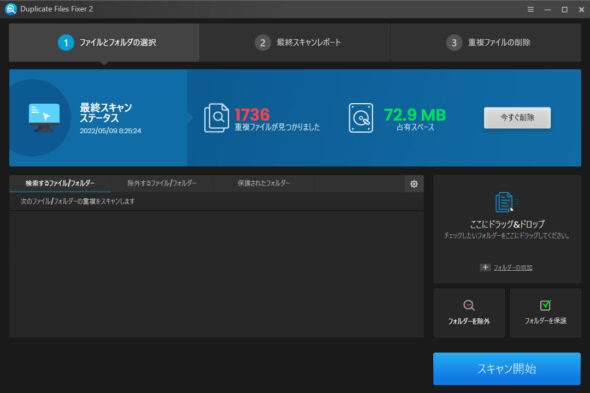Image resolution: width=590 pixels, height=393 pixels.
Task: Click the duplicate files magnifier icon
Action: point(216,118)
